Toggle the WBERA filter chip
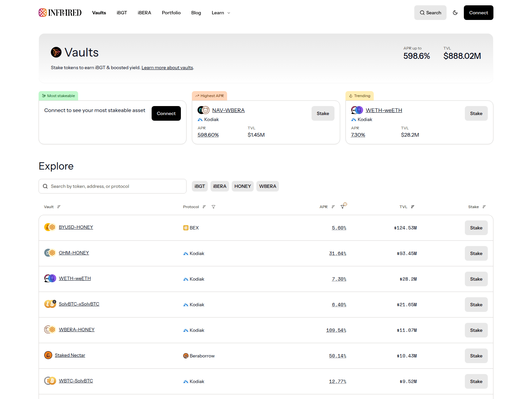Screen dimensions: 532x399 point(268,186)
